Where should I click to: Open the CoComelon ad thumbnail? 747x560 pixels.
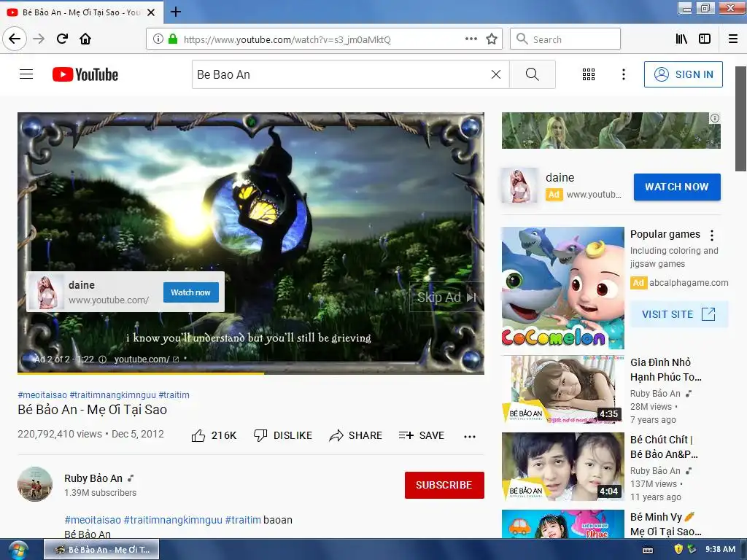click(x=562, y=287)
